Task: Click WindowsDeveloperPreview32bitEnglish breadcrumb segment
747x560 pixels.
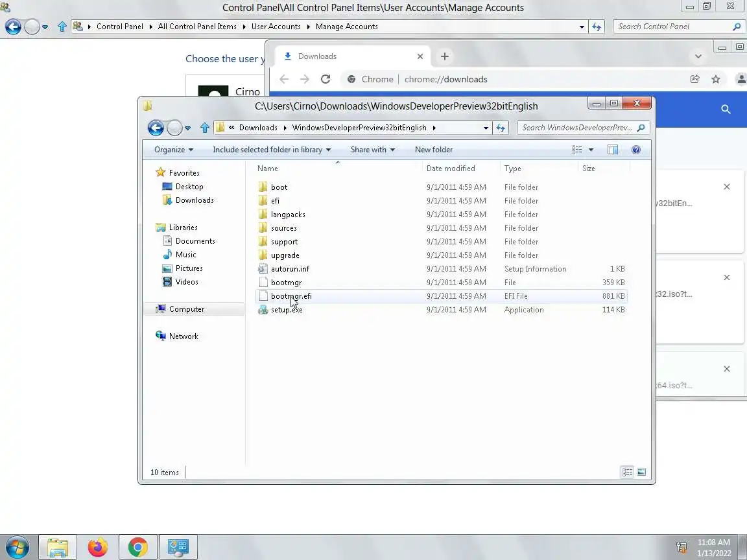Action: pyautogui.click(x=359, y=128)
